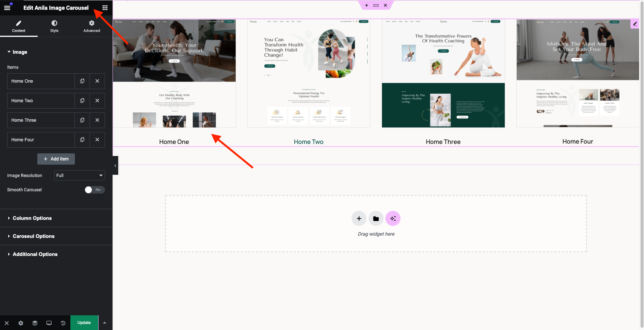644x330 pixels.
Task: Remove the Home Two item
Action: [x=97, y=101]
